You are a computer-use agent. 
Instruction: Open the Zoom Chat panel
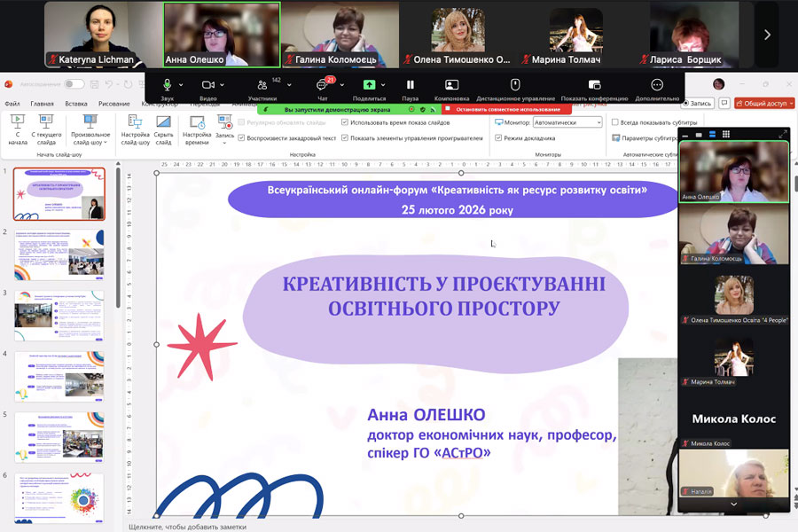(x=322, y=86)
